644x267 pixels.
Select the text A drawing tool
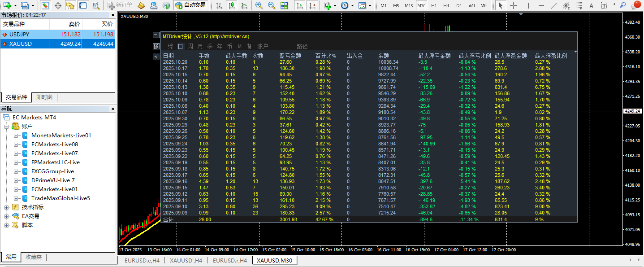click(x=591, y=5)
